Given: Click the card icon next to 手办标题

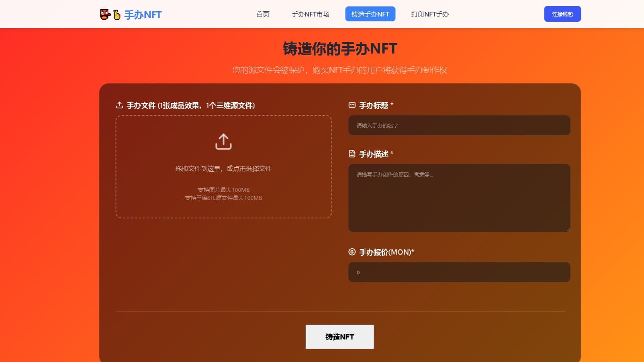Looking at the screenshot, I should click(352, 105).
